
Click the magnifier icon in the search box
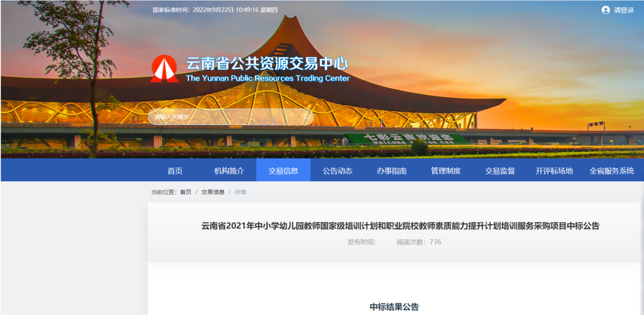307,117
